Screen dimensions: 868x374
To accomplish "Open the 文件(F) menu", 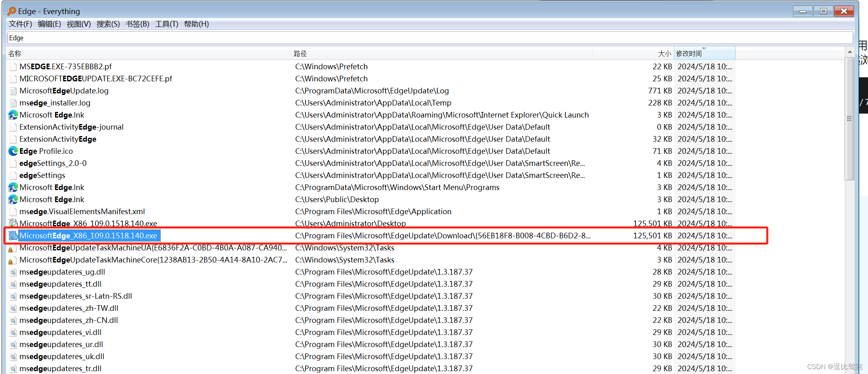I will 21,24.
